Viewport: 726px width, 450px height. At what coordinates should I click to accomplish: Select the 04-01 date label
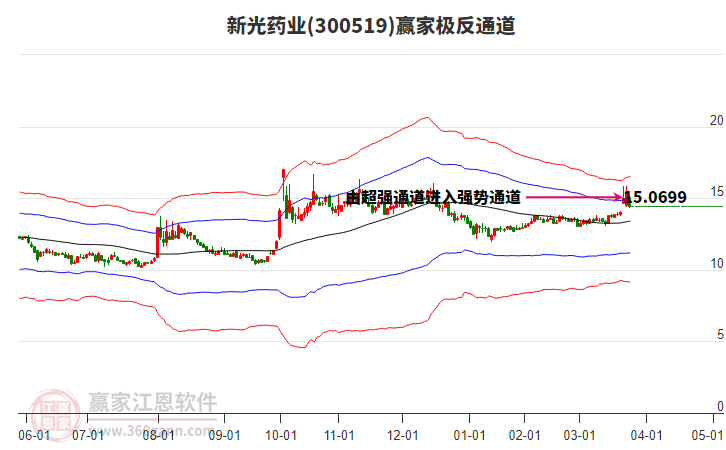coord(646,436)
